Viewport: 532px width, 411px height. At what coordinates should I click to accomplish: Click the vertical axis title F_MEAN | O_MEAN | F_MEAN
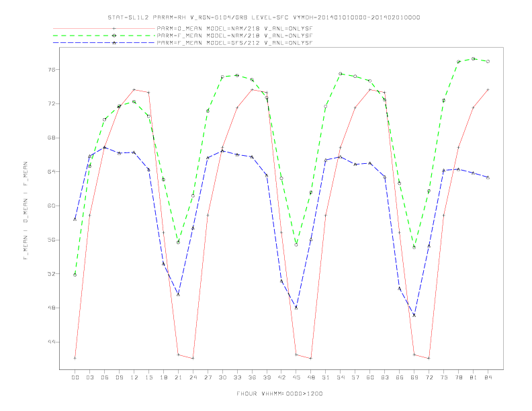click(x=26, y=211)
